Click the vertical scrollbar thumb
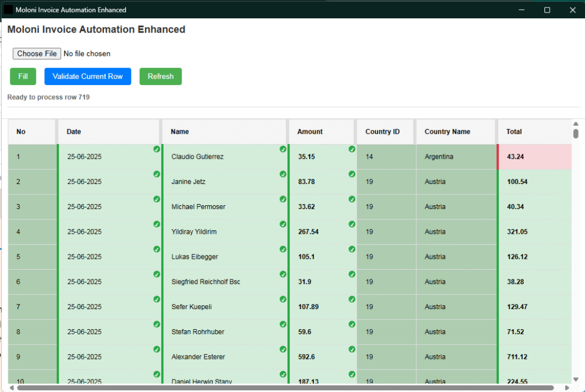 (576, 134)
